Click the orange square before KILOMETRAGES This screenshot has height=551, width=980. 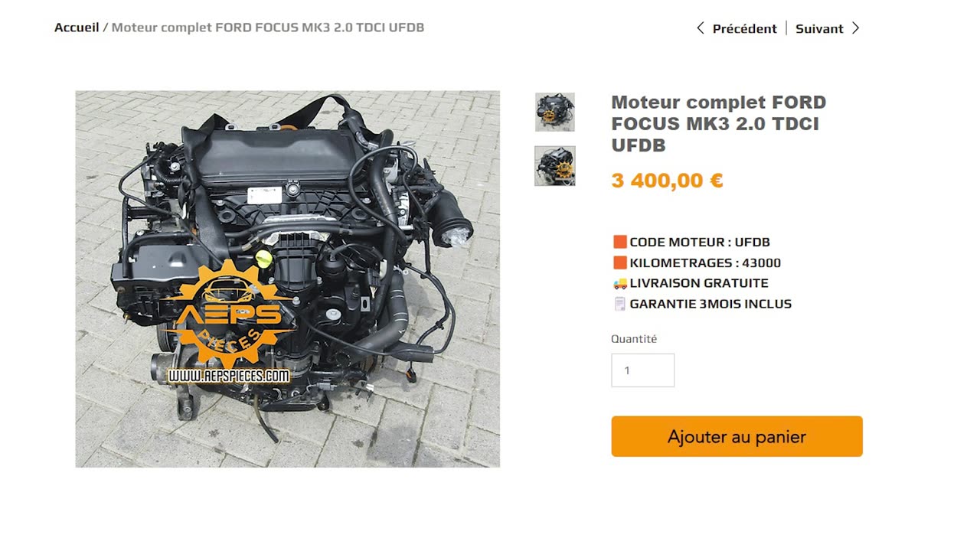pyautogui.click(x=620, y=262)
